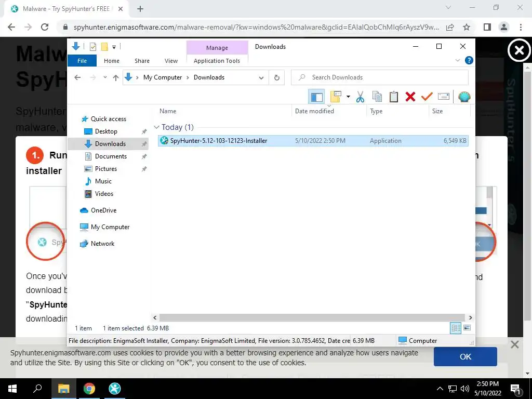Click the orange checkmark properties icon
This screenshot has width=532, height=399.
pyautogui.click(x=427, y=97)
